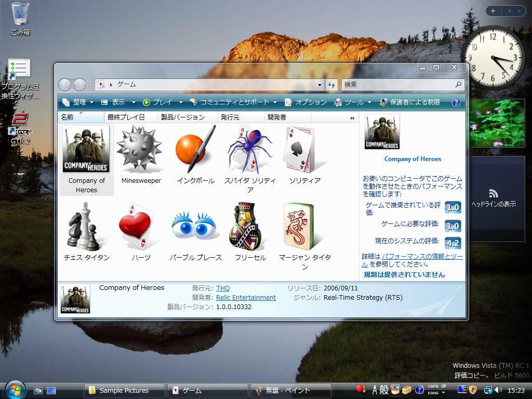
Task: Sort by the 開発者 column header
Action: point(288,117)
